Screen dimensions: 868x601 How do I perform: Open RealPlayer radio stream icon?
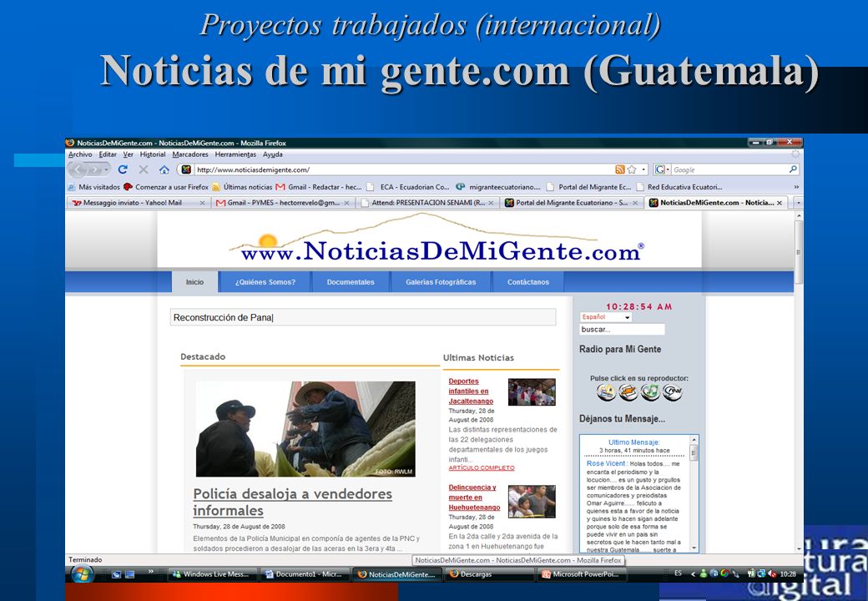pos(672,392)
